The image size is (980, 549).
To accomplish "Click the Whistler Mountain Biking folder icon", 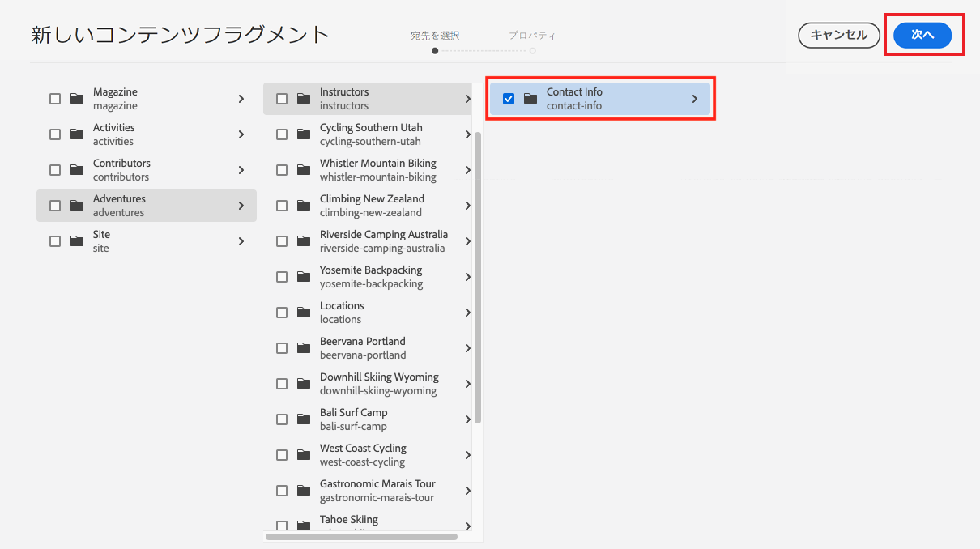I will 304,170.
